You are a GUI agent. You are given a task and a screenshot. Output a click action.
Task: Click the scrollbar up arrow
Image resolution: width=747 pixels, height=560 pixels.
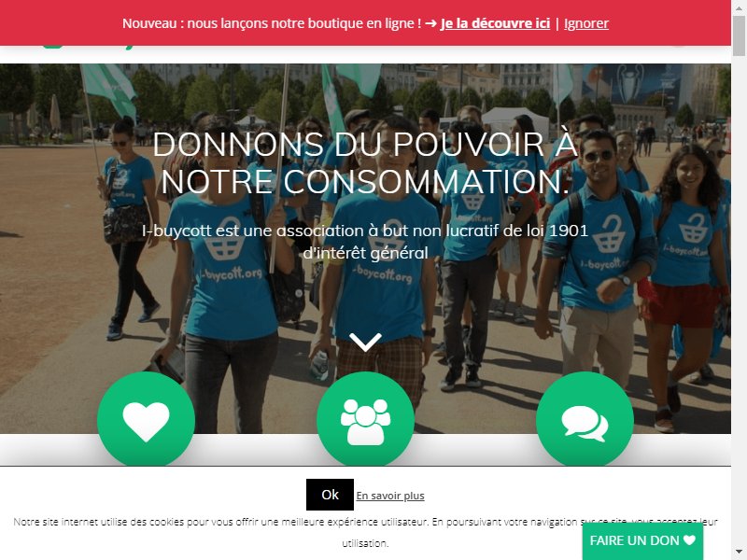pos(739,7)
